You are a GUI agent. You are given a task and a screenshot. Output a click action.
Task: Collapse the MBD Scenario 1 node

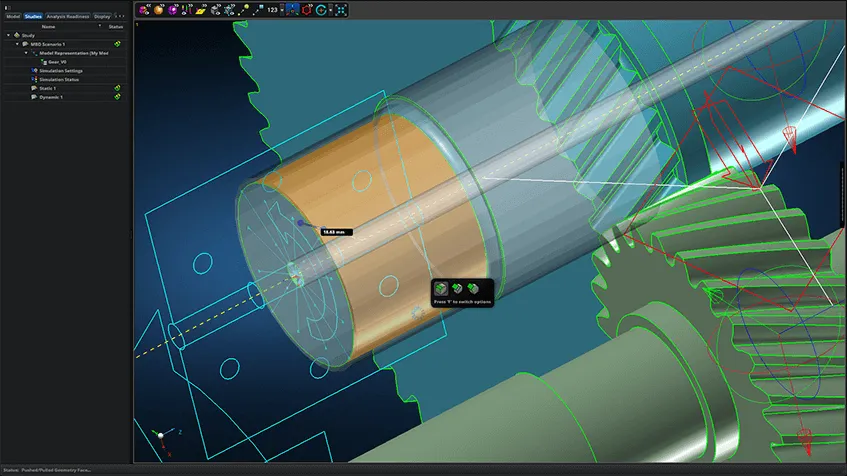(17, 44)
